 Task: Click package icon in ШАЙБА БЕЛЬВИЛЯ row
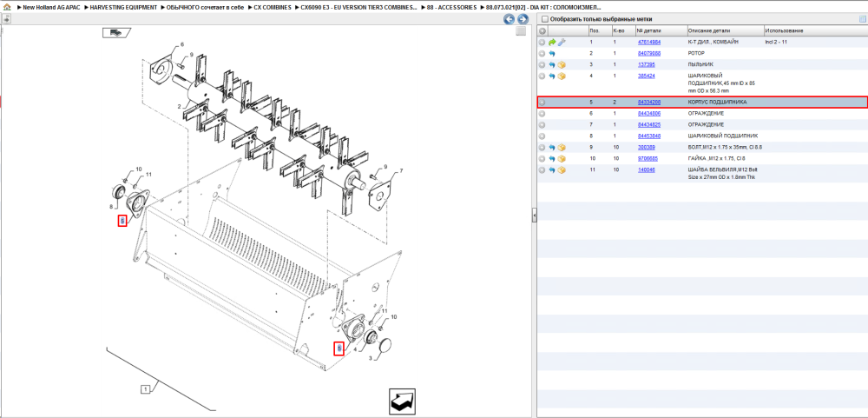point(562,169)
